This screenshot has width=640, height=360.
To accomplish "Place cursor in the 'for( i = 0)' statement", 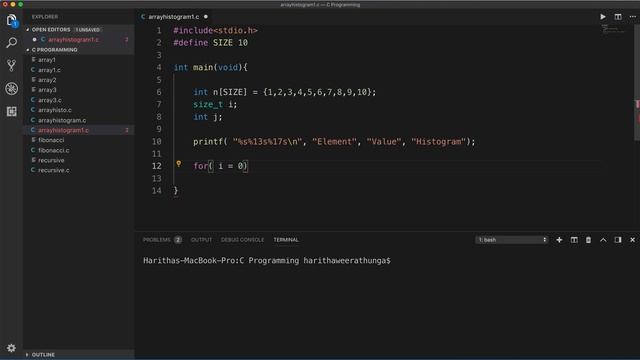I will [220, 166].
